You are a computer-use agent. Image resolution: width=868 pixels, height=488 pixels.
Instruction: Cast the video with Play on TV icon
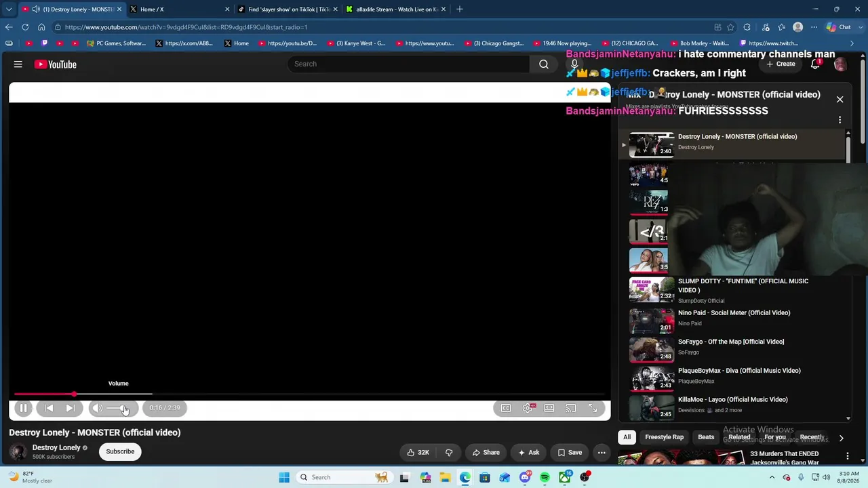(x=571, y=408)
